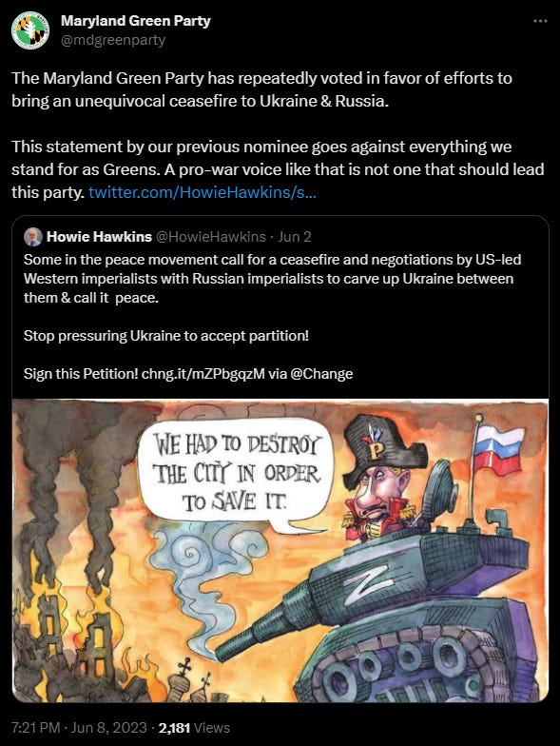
Task: Click the Maryland Green Party display name
Action: (x=135, y=21)
